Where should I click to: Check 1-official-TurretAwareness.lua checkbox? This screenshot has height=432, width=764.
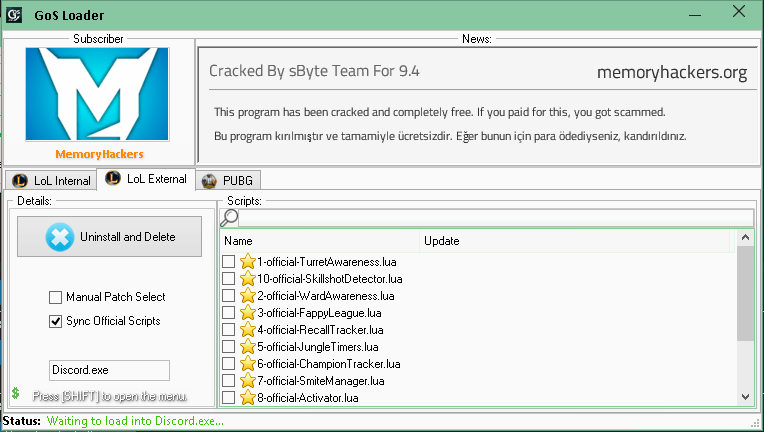pyautogui.click(x=229, y=262)
